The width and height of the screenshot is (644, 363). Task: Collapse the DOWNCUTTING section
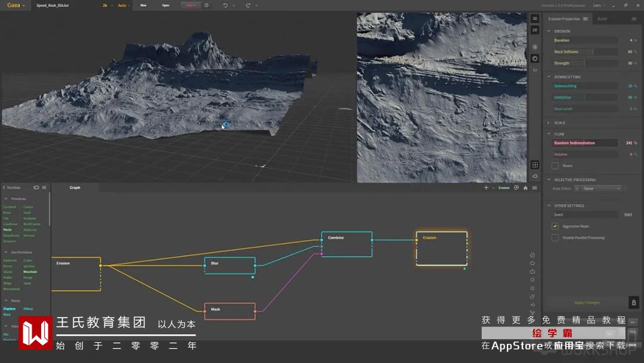click(549, 77)
